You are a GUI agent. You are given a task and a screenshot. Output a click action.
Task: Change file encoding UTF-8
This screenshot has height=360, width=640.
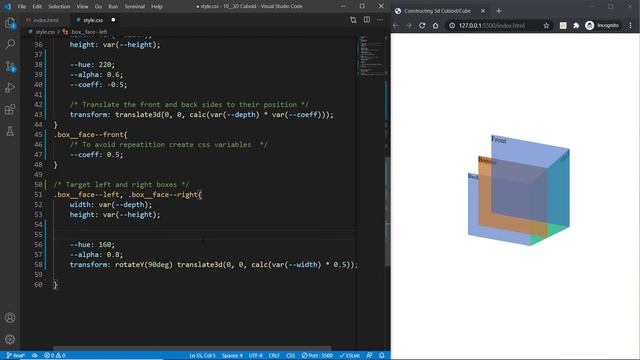[256, 356]
